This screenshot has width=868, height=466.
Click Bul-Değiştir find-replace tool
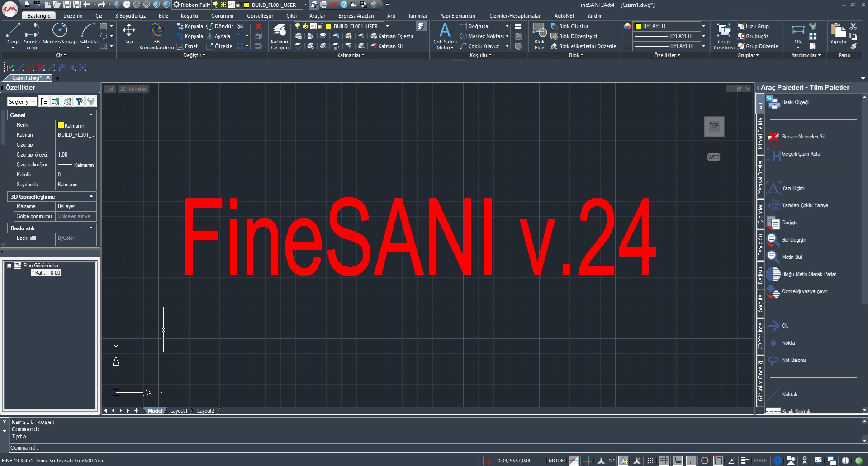[787, 240]
